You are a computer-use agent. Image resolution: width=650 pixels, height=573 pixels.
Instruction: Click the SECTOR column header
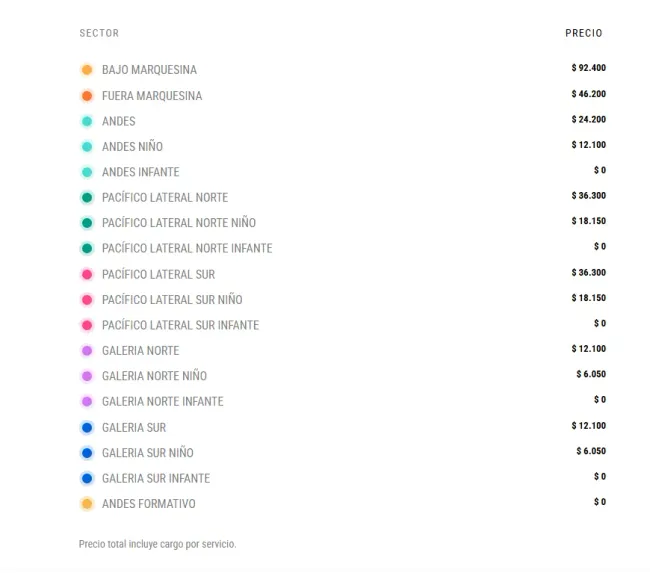click(x=99, y=33)
